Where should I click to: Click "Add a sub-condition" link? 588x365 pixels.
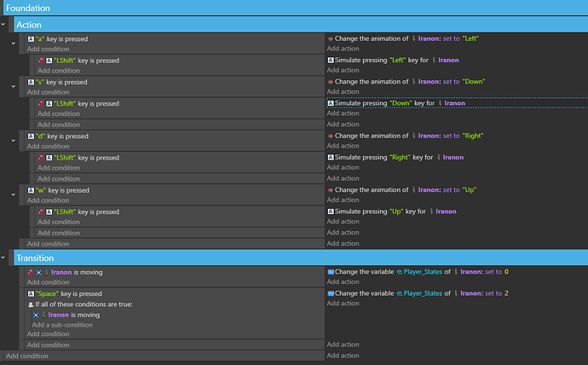[x=62, y=325]
